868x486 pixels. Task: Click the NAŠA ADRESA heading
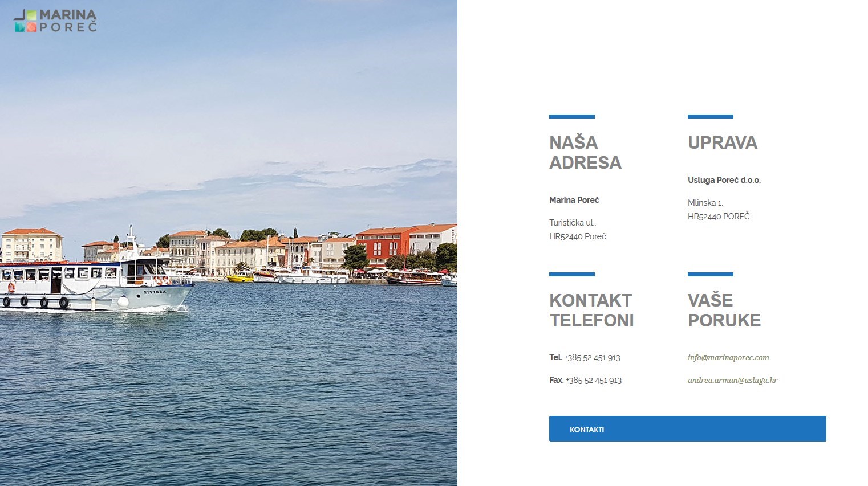pyautogui.click(x=585, y=153)
